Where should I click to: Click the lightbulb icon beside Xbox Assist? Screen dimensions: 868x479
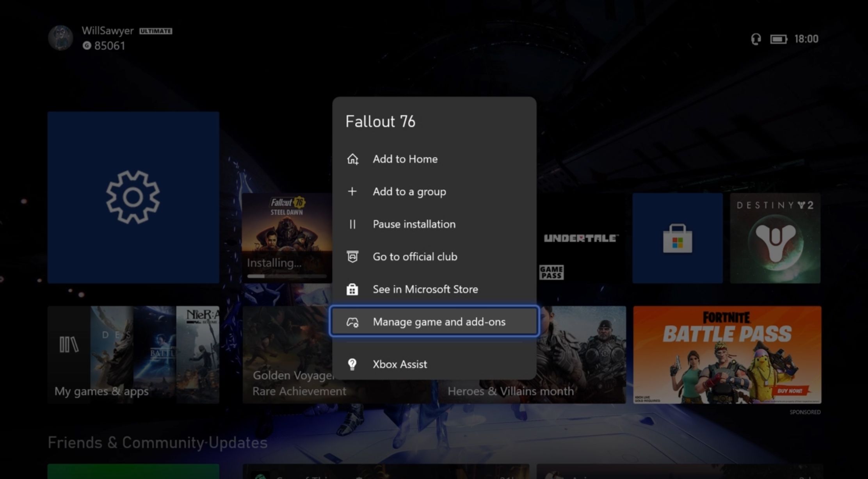pyautogui.click(x=352, y=364)
